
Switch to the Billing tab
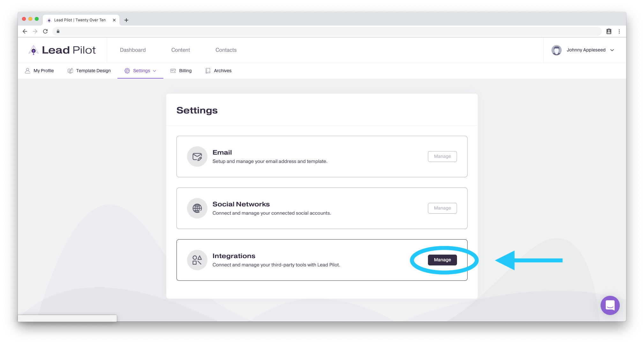tap(181, 71)
